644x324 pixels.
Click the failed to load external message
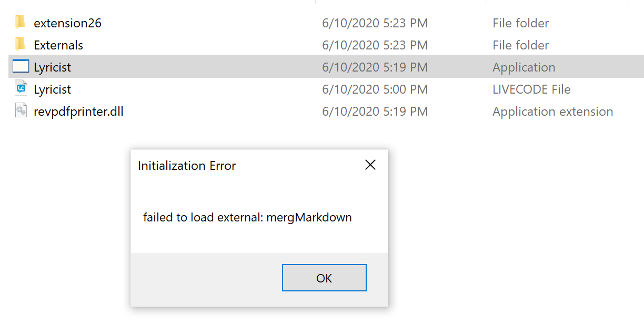247,217
